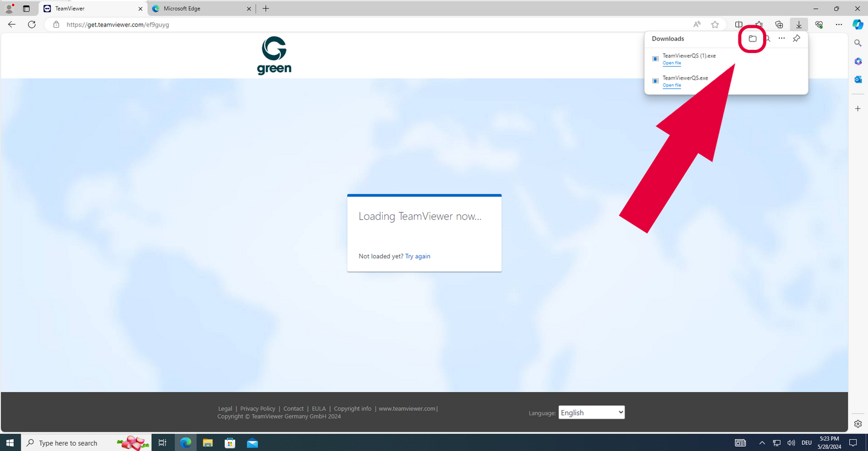Activate Read aloud icon in address bar
Image resolution: width=868 pixels, height=451 pixels.
click(697, 25)
